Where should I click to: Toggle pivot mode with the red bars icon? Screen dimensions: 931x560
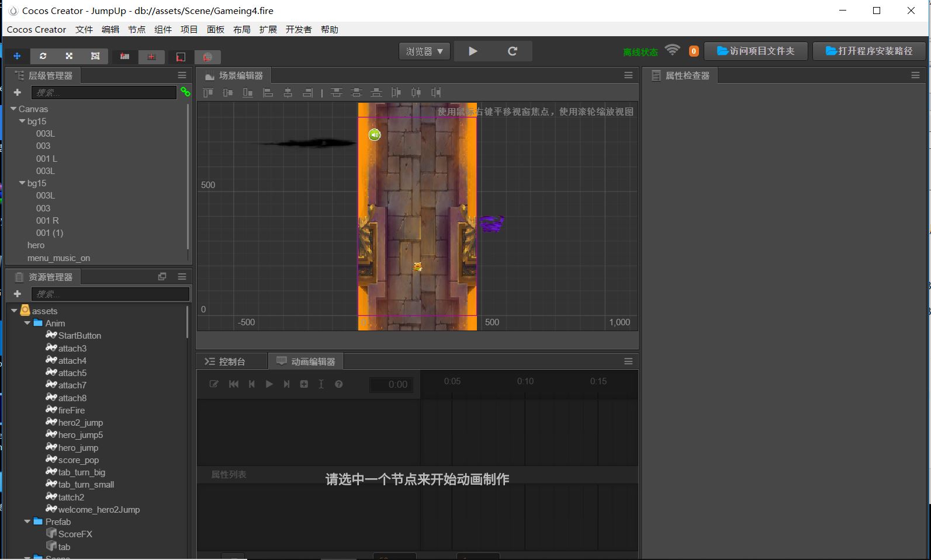click(x=124, y=56)
